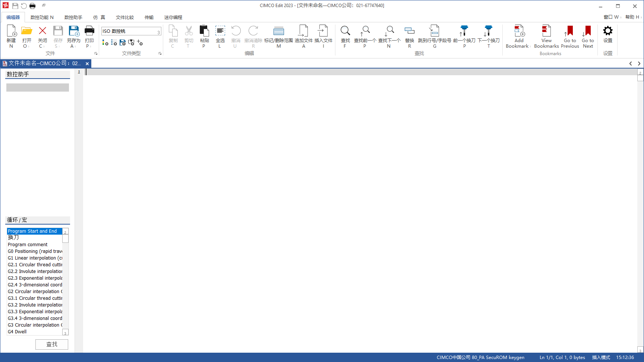Close the 文件未命名 document tab

[x=87, y=64]
